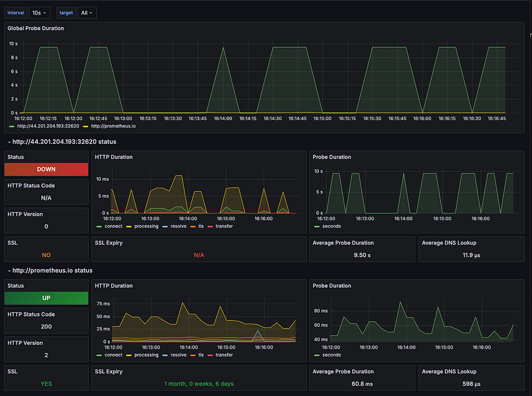Click Average DNS Lookup value 11.9 µs
Viewport: 532px width, 396px height.
tap(471, 255)
